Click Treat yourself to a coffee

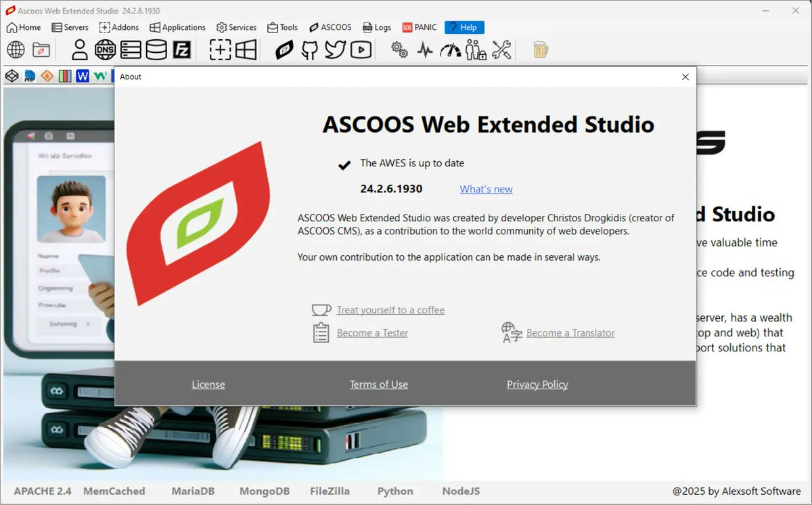(390, 310)
